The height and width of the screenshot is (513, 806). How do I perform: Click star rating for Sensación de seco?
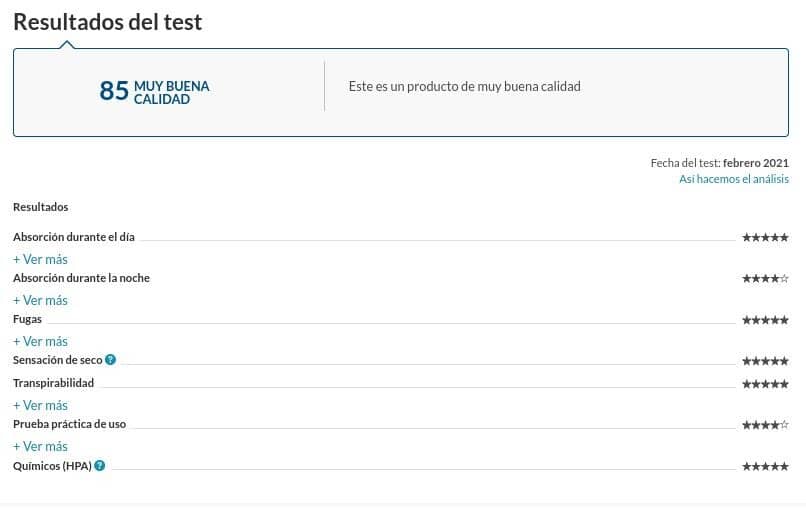click(x=765, y=361)
